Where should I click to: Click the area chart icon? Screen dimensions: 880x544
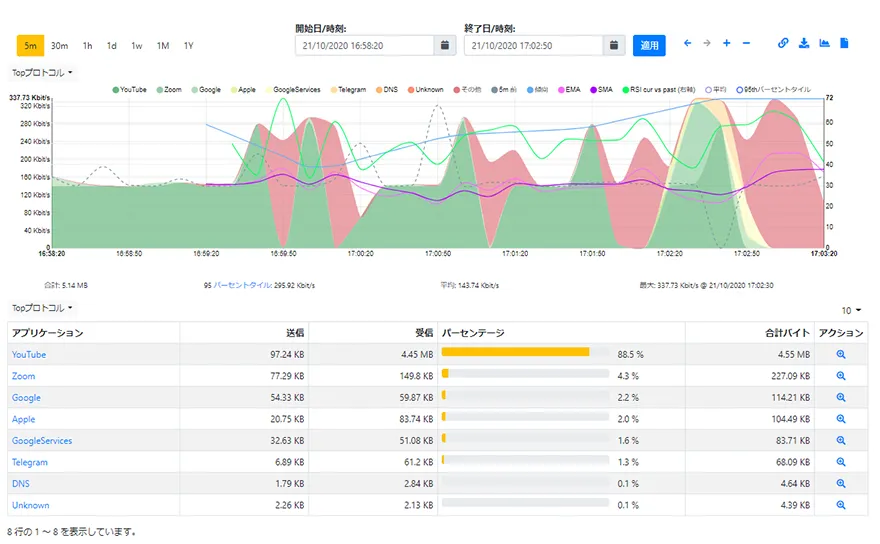coord(824,43)
